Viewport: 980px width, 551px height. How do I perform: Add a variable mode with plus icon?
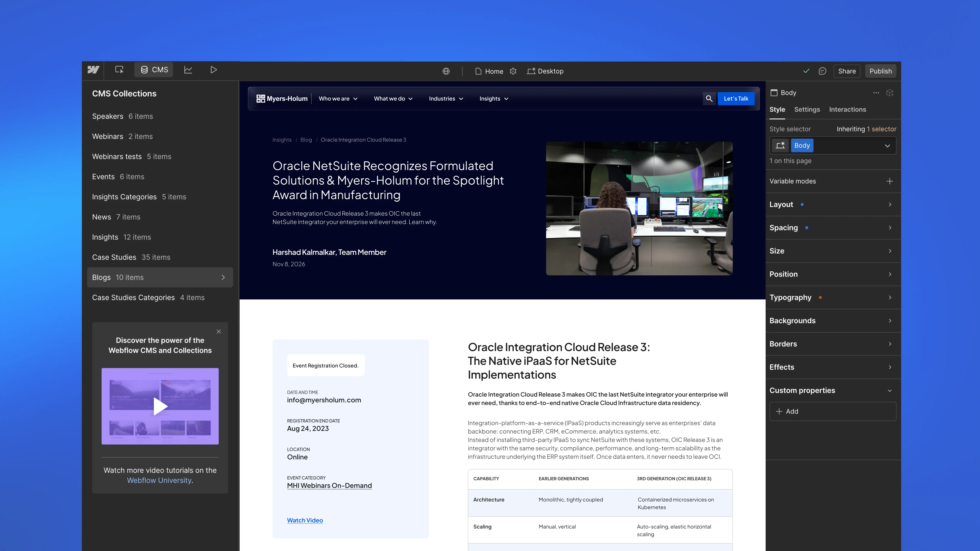tap(889, 181)
